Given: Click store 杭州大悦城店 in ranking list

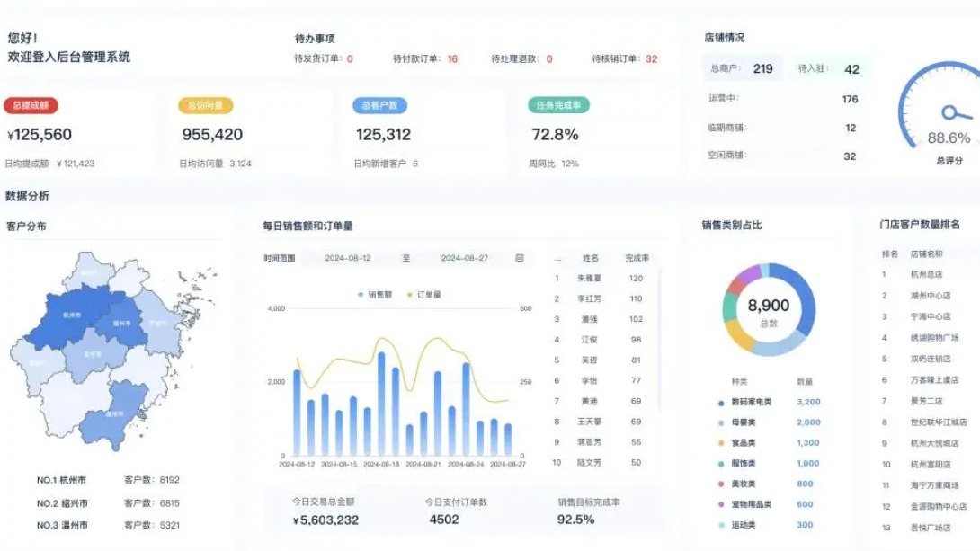Looking at the screenshot, I should [934, 443].
